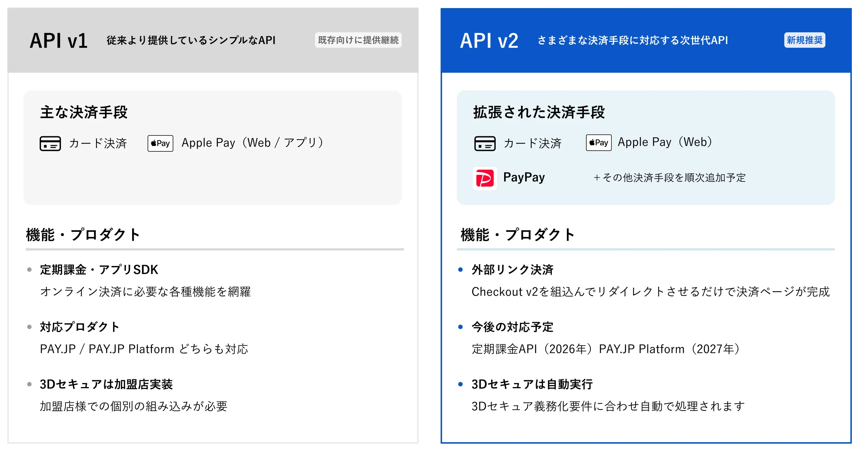The width and height of the screenshot is (868, 451).
Task: Click the 3Dセキュアは自動実行 heading
Action: (x=532, y=384)
